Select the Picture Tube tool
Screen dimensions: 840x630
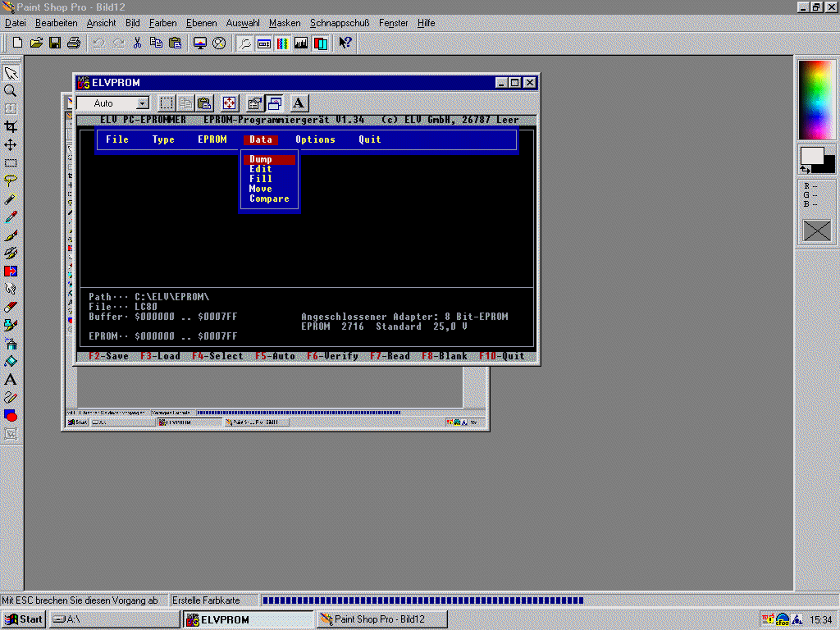pyautogui.click(x=11, y=325)
